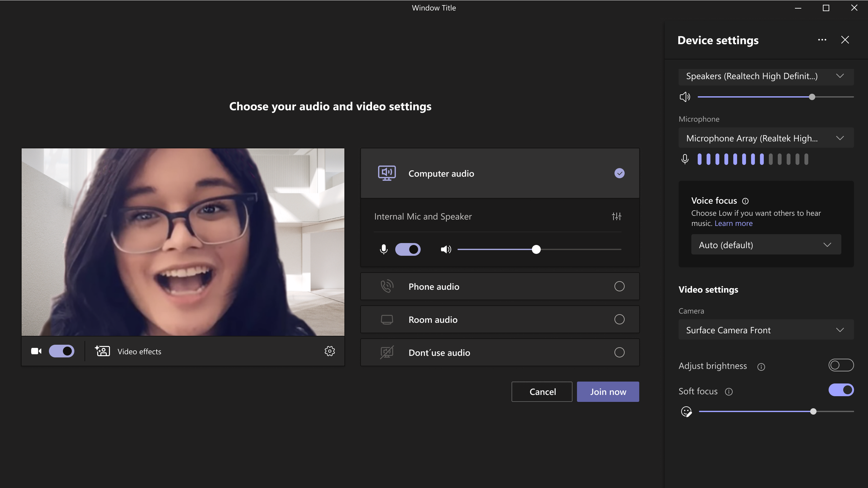Open the Microphone Array dropdown
868x488 pixels.
(766, 138)
